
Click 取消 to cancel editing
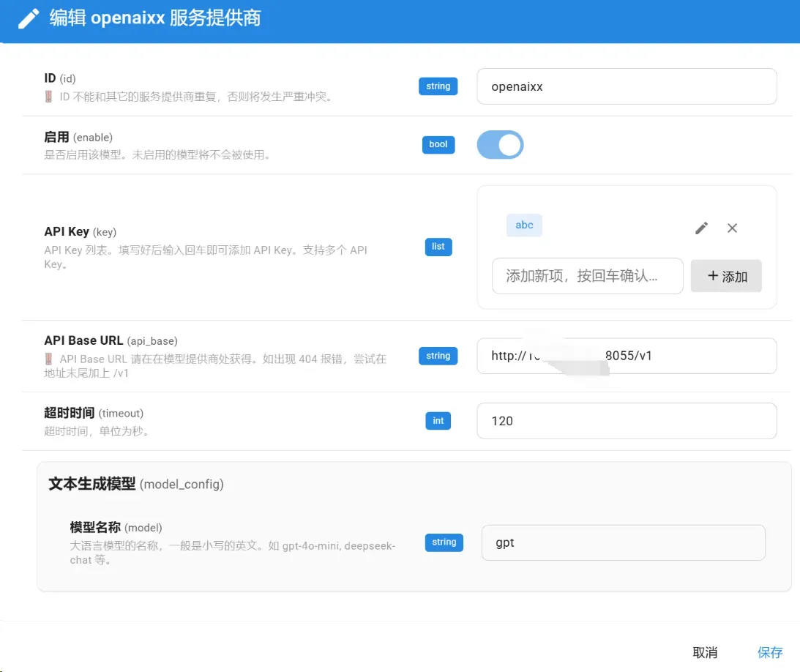[705, 652]
